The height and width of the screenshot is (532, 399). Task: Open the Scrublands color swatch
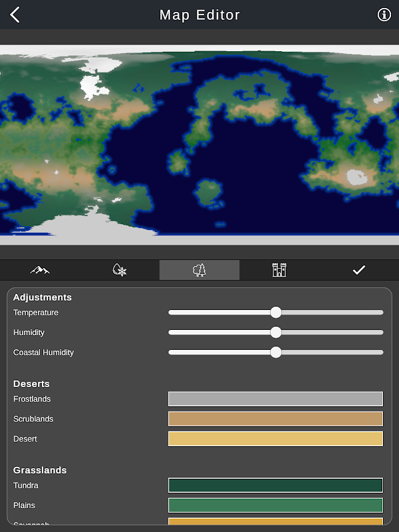tap(275, 419)
